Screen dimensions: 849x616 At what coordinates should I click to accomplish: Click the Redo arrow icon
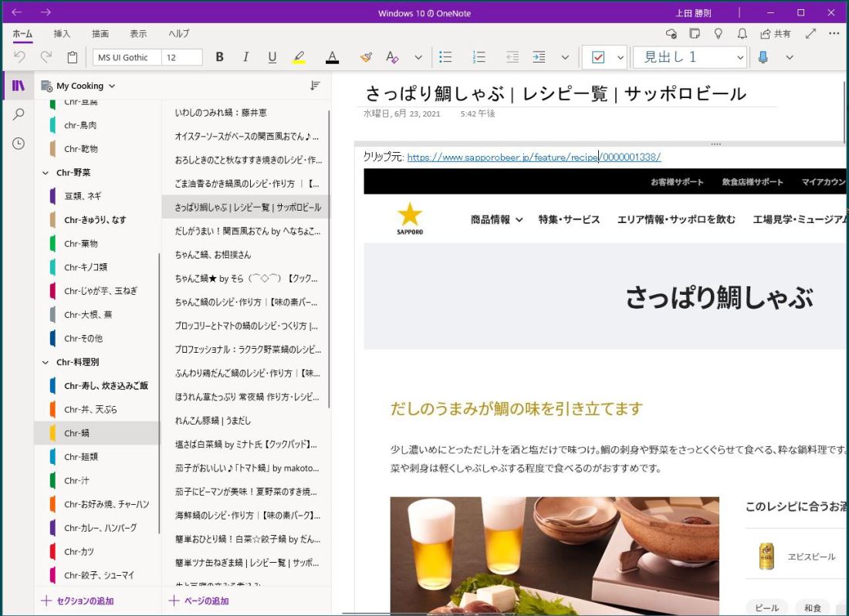tap(46, 57)
